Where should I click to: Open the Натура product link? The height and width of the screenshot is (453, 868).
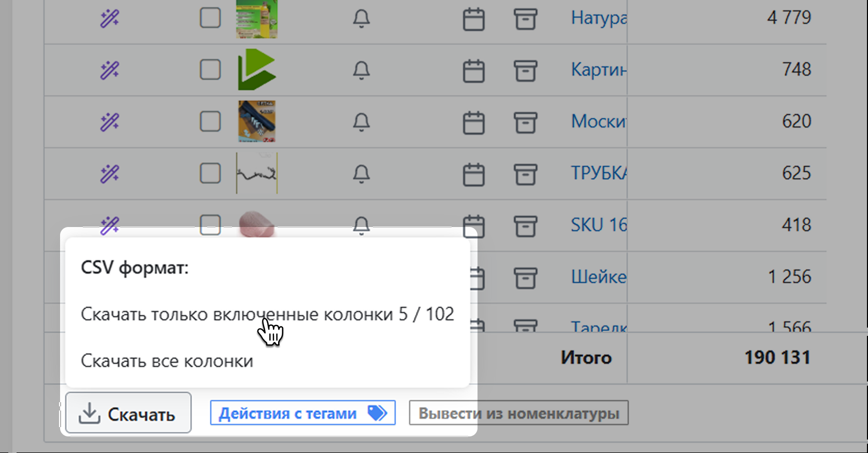click(599, 18)
